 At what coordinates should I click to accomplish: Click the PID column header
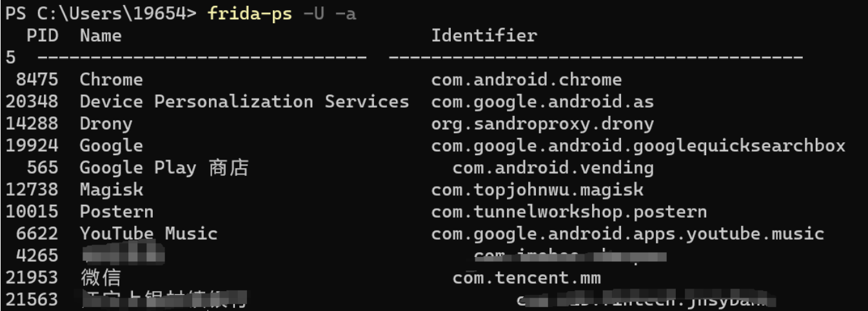click(43, 35)
